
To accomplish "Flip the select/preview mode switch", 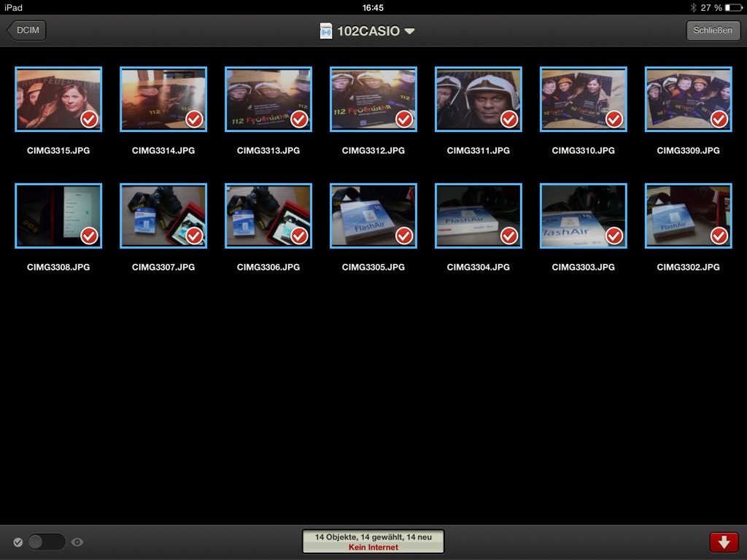I will (46, 542).
